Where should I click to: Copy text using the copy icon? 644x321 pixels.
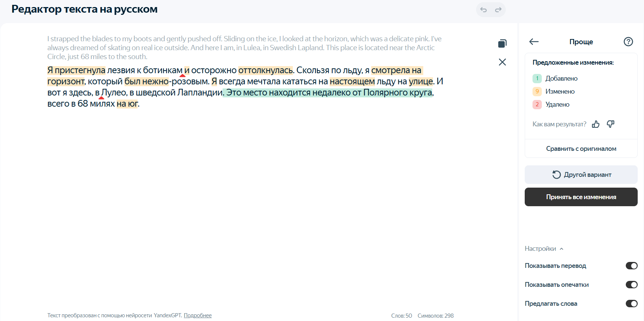tap(502, 44)
